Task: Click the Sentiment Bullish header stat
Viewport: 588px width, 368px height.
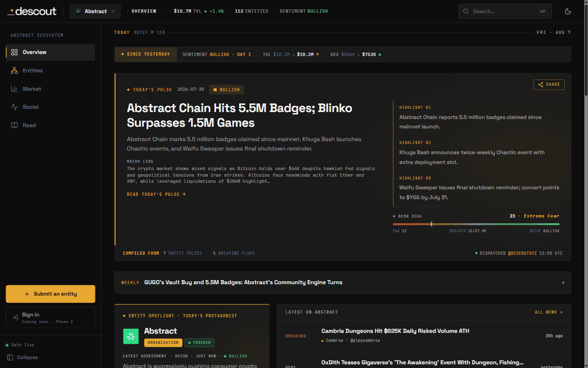Action: (x=303, y=11)
